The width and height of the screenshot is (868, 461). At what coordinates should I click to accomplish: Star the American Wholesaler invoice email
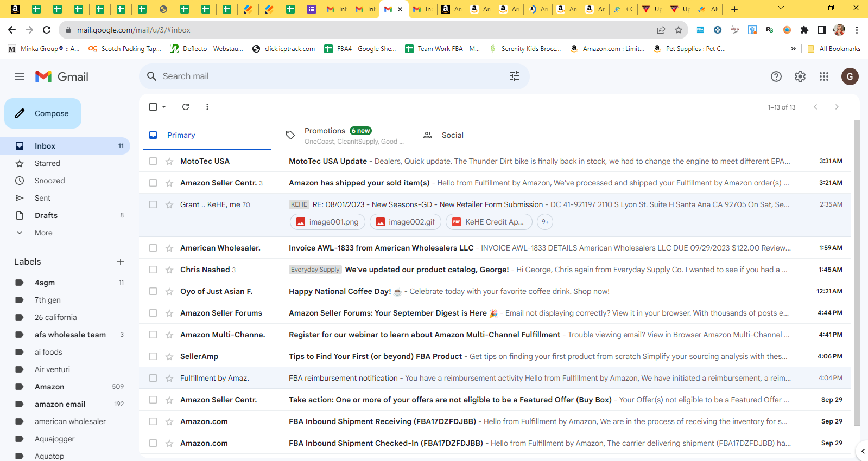coord(169,248)
